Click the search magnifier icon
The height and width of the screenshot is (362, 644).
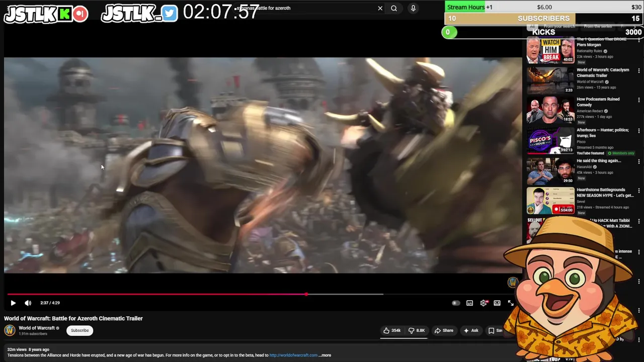click(x=394, y=8)
